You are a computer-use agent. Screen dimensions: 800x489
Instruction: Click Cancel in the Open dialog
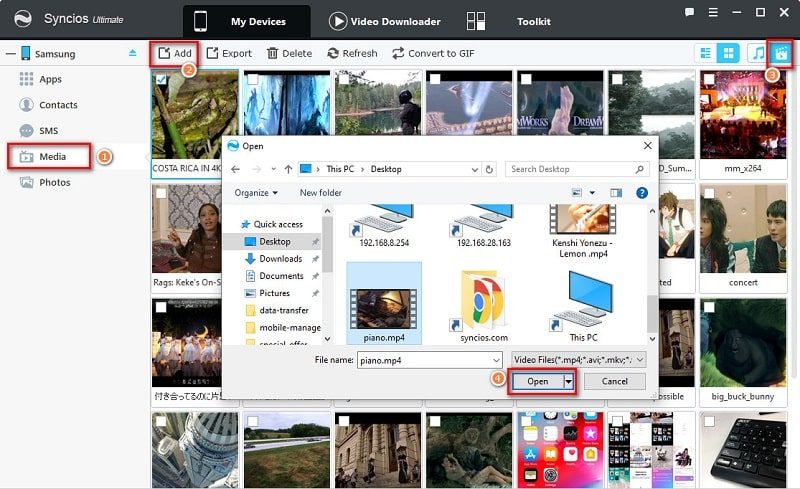[x=614, y=381]
